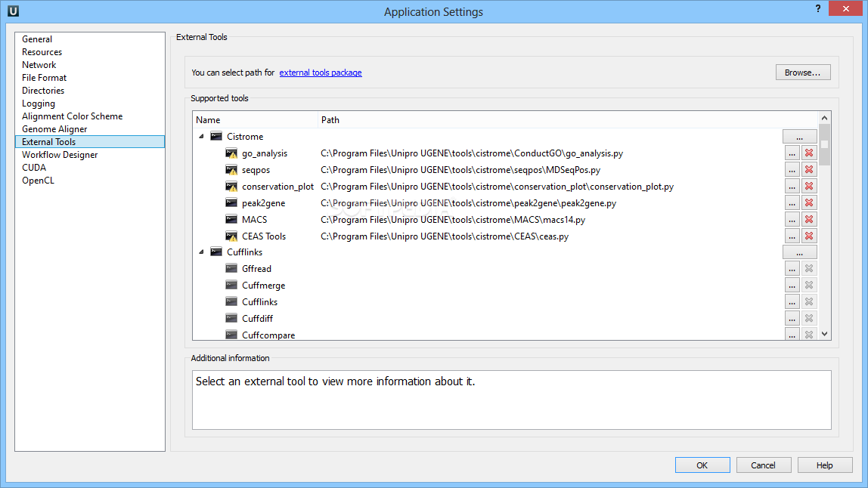Browse path for seqpos tool
This screenshot has width=868, height=488.
(792, 170)
